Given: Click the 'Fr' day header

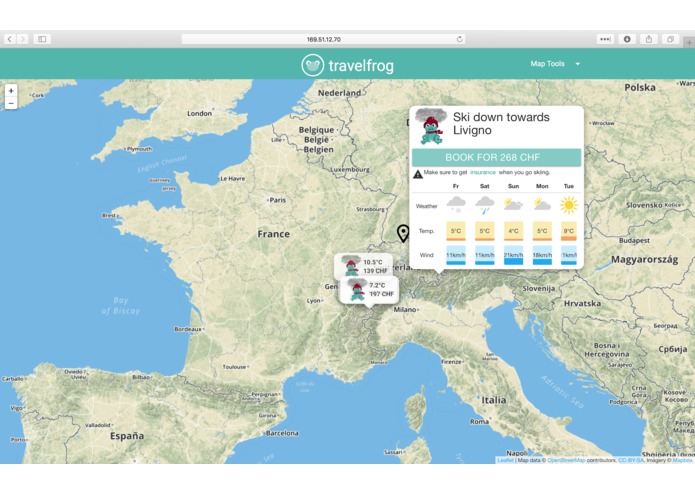Looking at the screenshot, I should click(x=456, y=186).
